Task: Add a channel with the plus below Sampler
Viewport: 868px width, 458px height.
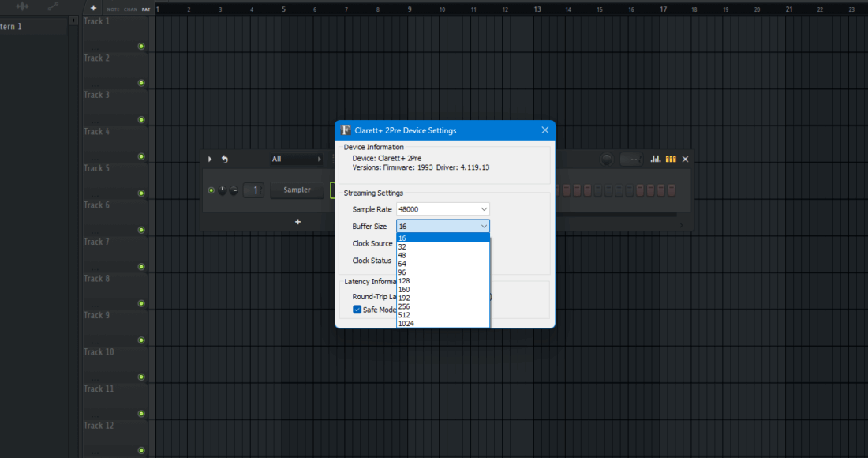Action: [x=297, y=222]
